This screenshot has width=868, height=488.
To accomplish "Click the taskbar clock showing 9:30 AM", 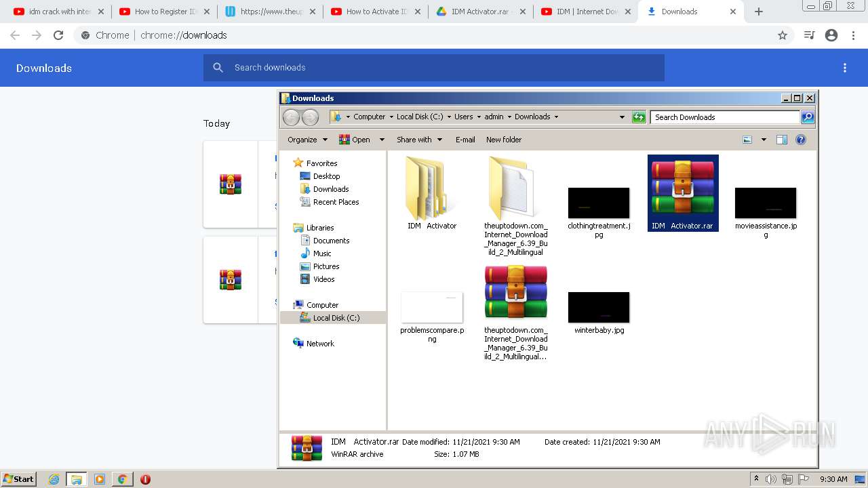I will pyautogui.click(x=833, y=479).
